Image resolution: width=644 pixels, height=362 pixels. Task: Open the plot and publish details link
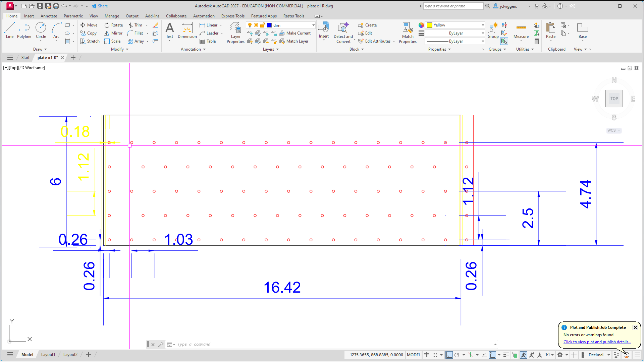(x=597, y=342)
